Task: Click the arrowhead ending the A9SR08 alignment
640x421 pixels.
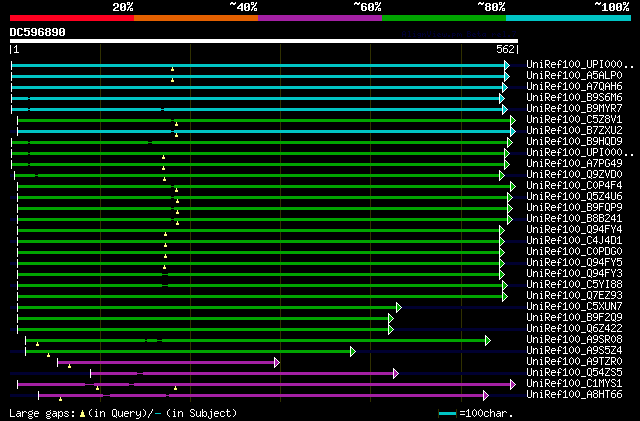Action: pyautogui.click(x=488, y=340)
